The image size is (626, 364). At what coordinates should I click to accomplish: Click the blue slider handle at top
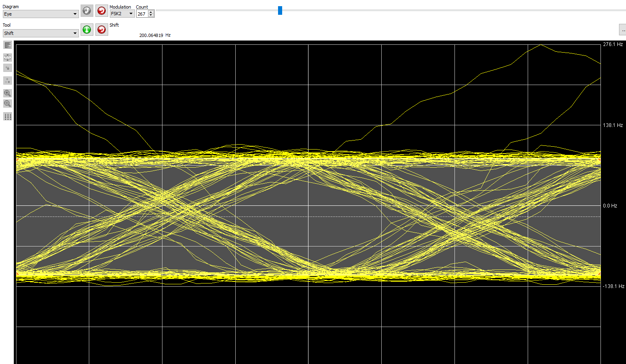[280, 10]
